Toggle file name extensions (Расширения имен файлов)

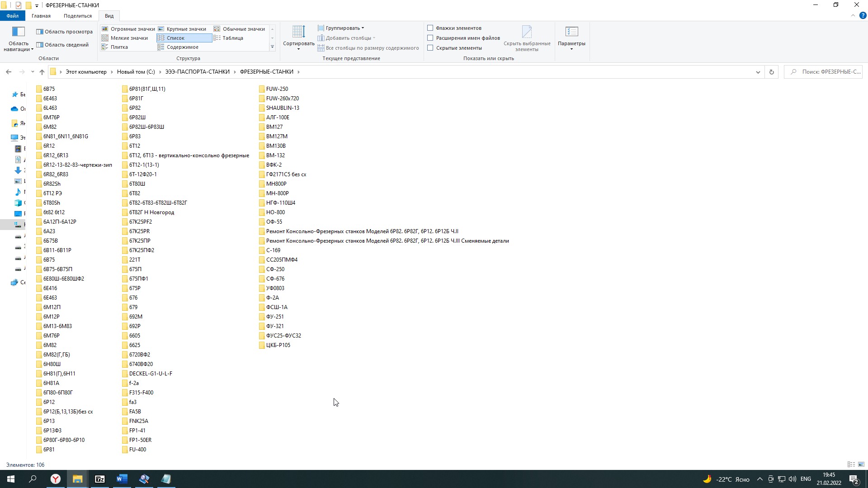430,38
